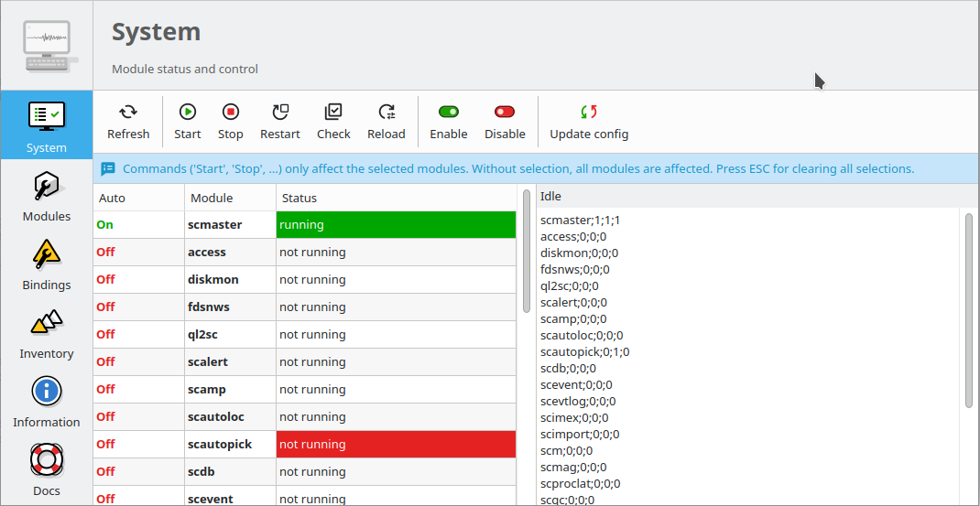
Task: Switch to the Inventory sidebar tab
Action: coord(47,331)
